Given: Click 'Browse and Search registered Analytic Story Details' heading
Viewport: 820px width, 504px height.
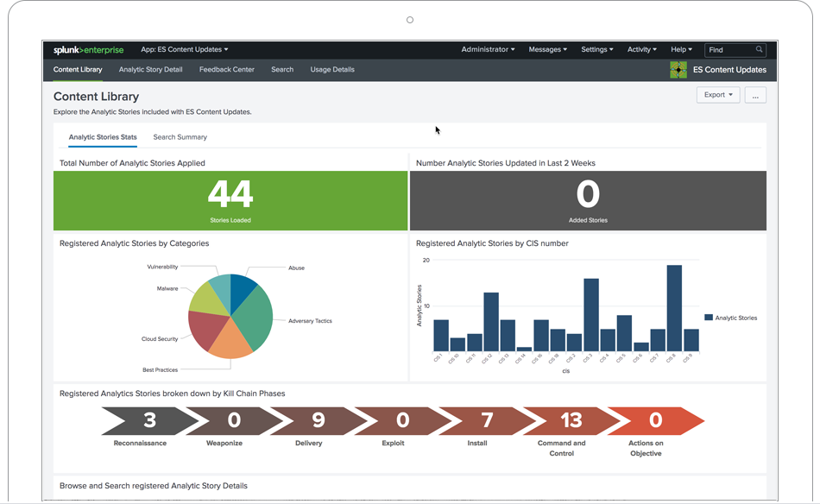Looking at the screenshot, I should pos(154,486).
